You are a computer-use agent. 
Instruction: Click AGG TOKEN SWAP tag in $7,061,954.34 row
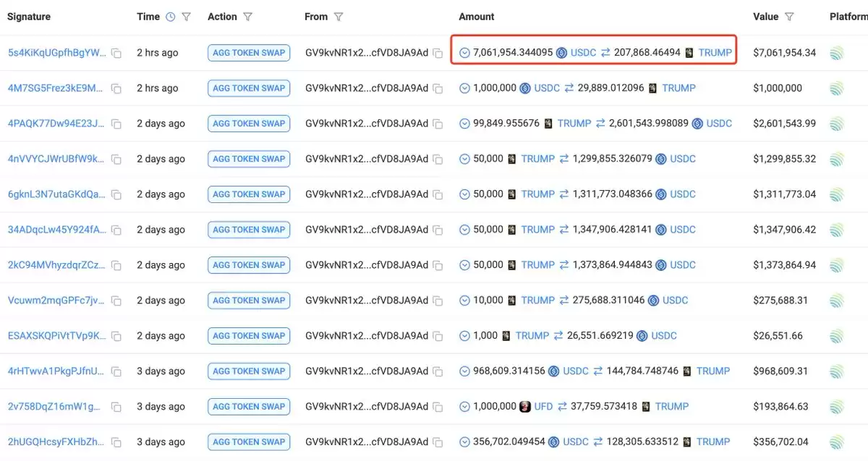click(x=249, y=53)
